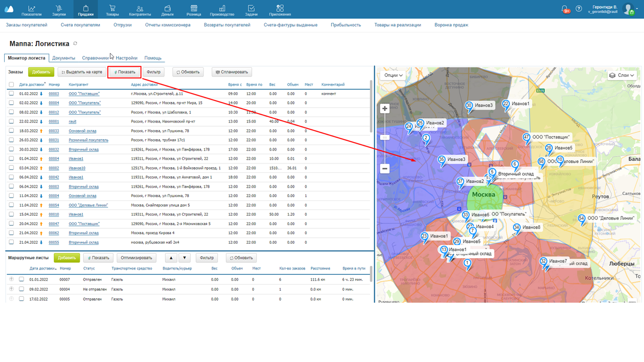Move selected route sheet up
644x362 pixels.
tap(171, 258)
